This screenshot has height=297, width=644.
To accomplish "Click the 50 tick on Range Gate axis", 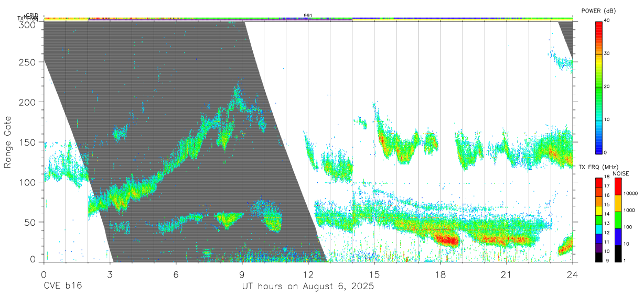I will pyautogui.click(x=31, y=222).
